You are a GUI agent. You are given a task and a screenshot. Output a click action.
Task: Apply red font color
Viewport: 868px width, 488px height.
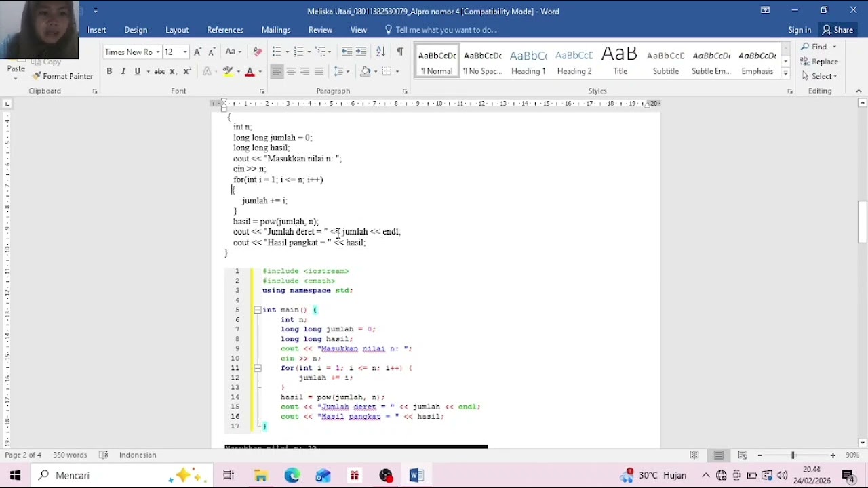click(250, 71)
